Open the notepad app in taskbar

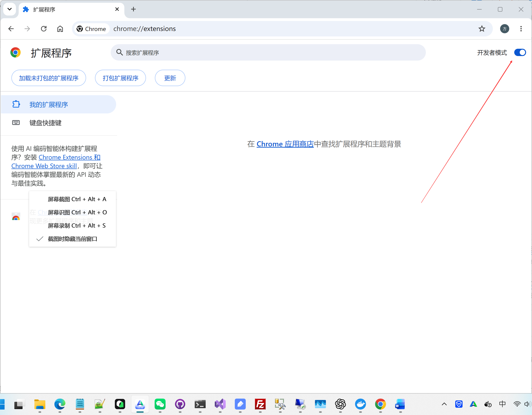coord(80,405)
